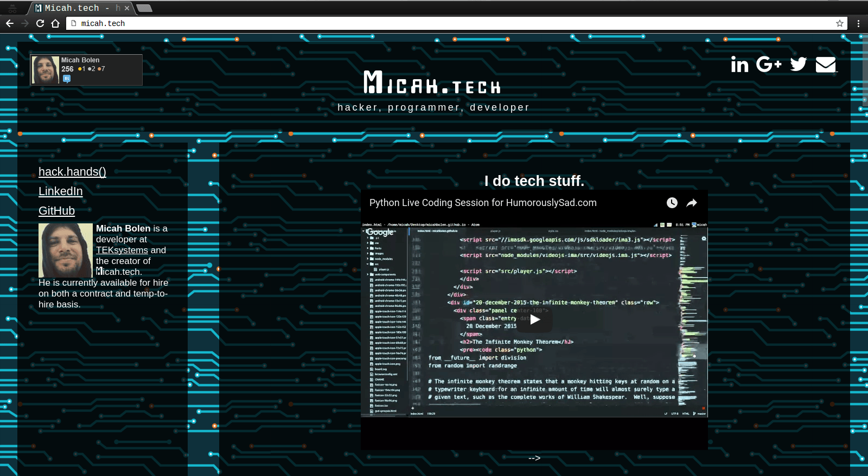This screenshot has height=476, width=868.
Task: Open the Twitter bird icon
Action: click(798, 65)
